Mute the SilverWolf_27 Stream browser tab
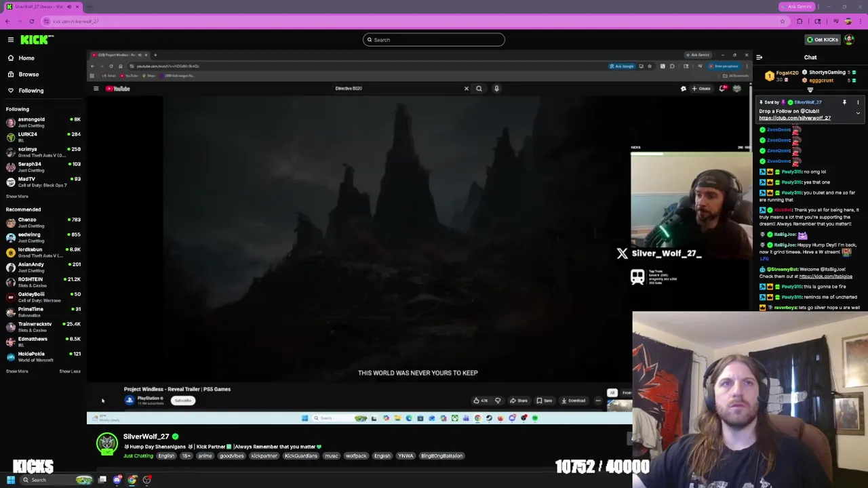This screenshot has width=868, height=488. pyautogui.click(x=68, y=7)
